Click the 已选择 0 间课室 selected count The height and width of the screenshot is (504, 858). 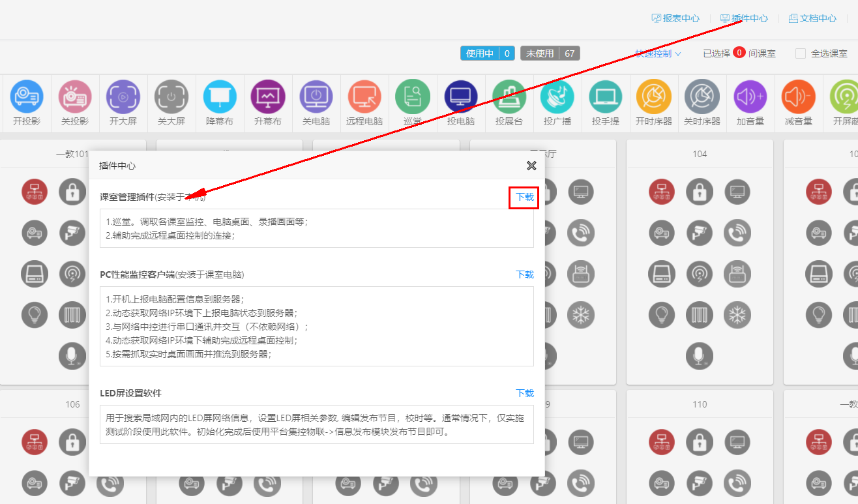click(739, 53)
